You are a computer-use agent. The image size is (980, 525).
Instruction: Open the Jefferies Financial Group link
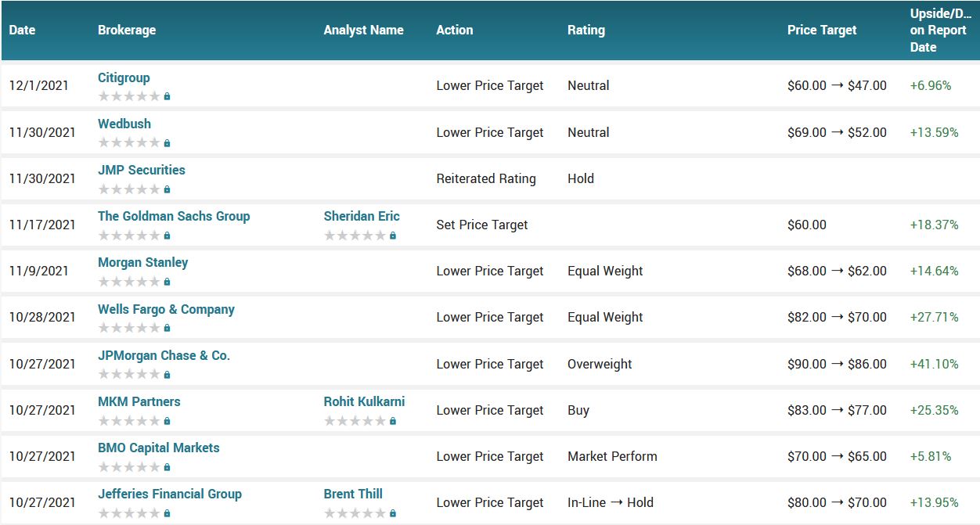pos(170,494)
